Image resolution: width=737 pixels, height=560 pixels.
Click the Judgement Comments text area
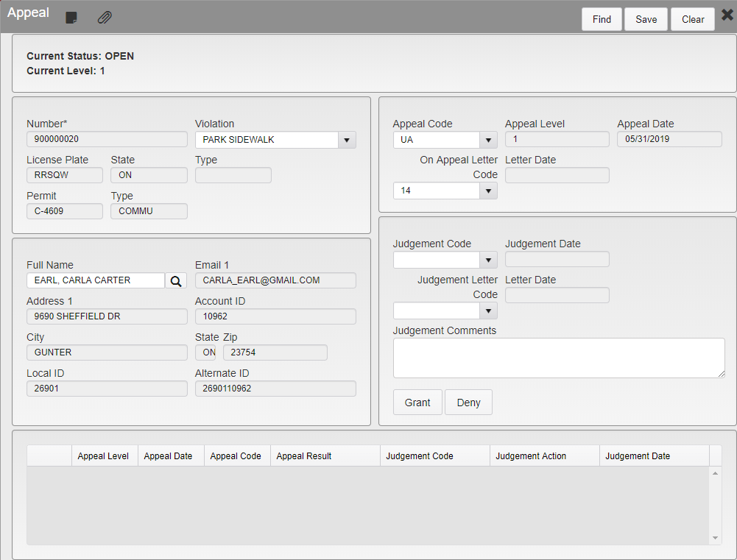click(559, 358)
